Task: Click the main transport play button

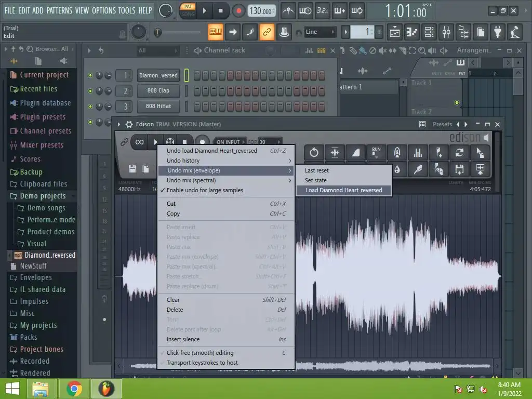Action: click(204, 11)
